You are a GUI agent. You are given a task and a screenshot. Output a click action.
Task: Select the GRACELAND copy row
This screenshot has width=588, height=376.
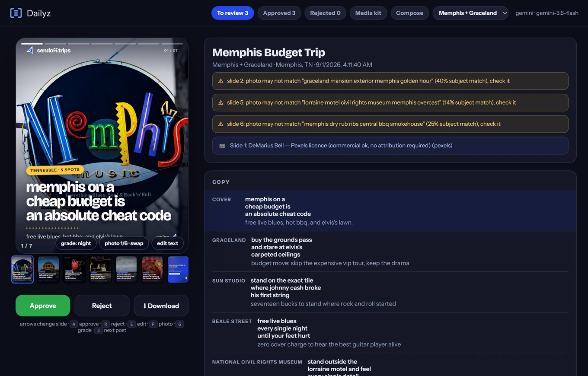coord(390,252)
